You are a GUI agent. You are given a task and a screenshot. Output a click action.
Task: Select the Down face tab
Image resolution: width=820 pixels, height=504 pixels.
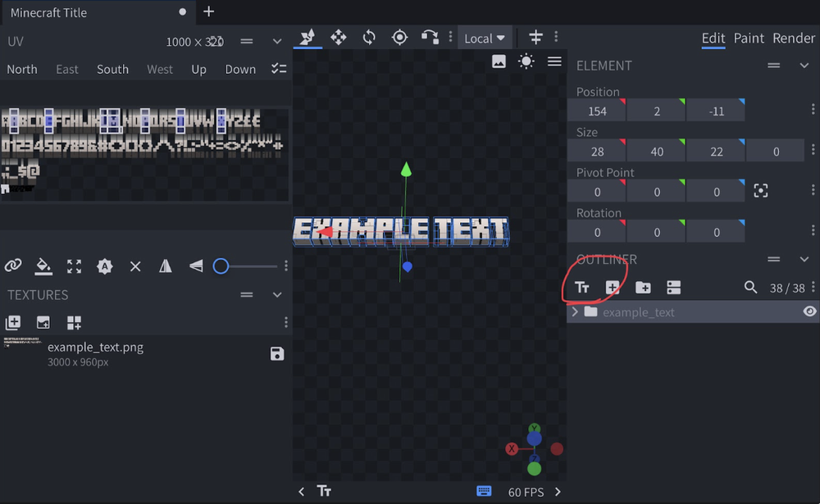240,69
